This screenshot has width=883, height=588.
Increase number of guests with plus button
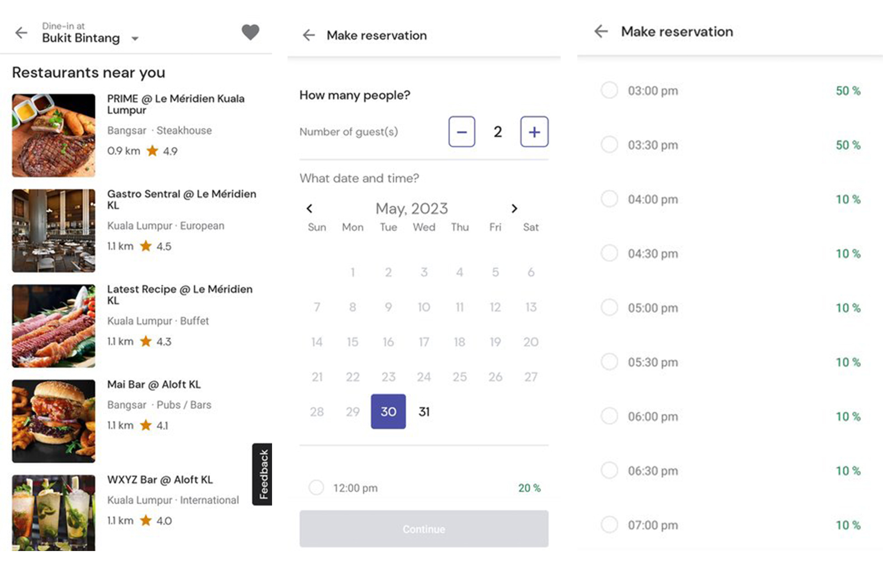click(x=534, y=132)
